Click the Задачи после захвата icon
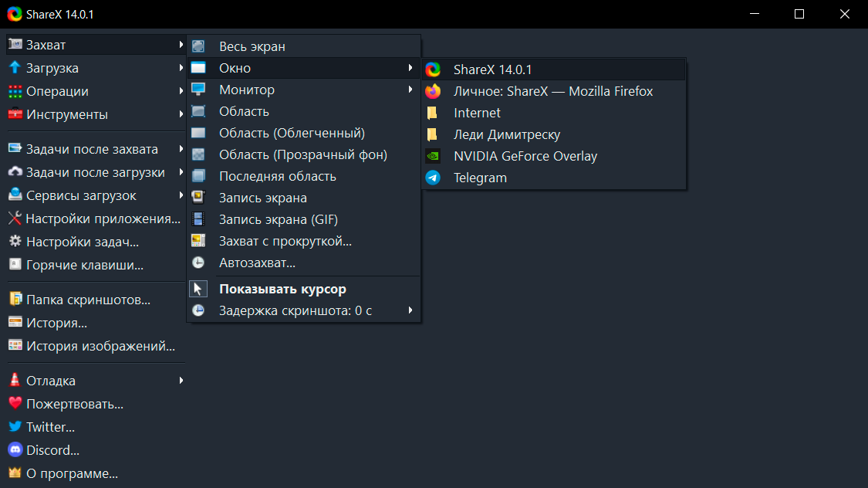The image size is (868, 488). (15, 148)
